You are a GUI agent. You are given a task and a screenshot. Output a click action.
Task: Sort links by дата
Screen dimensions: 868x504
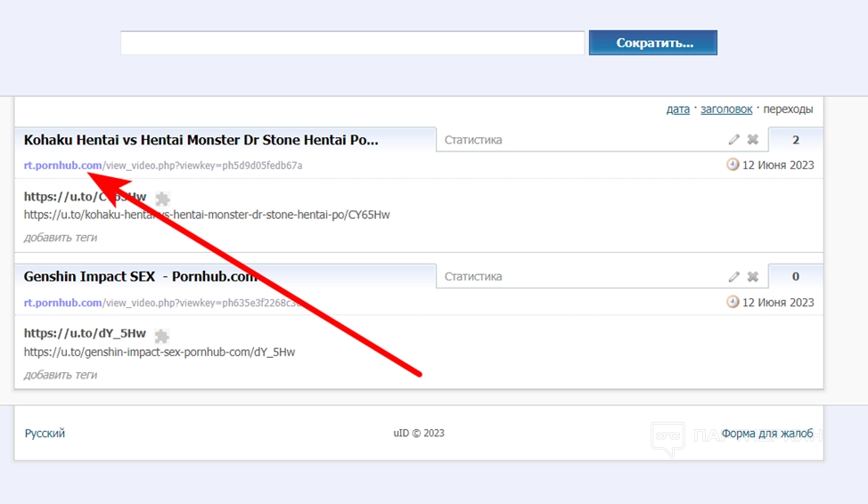click(677, 109)
